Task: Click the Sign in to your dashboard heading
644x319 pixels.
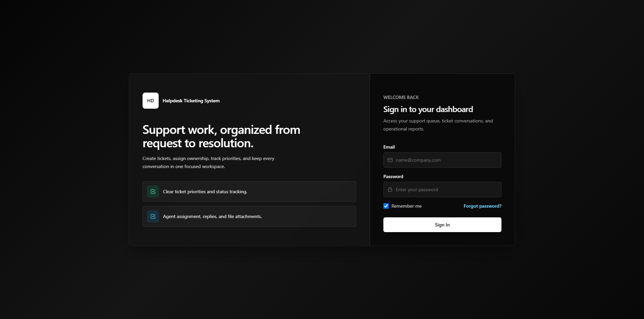Action: click(428, 109)
